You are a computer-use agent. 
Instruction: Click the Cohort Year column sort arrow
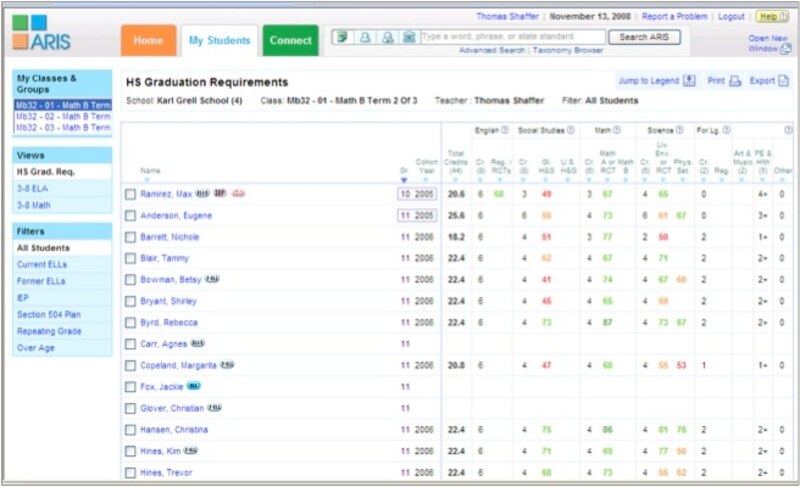pos(426,181)
